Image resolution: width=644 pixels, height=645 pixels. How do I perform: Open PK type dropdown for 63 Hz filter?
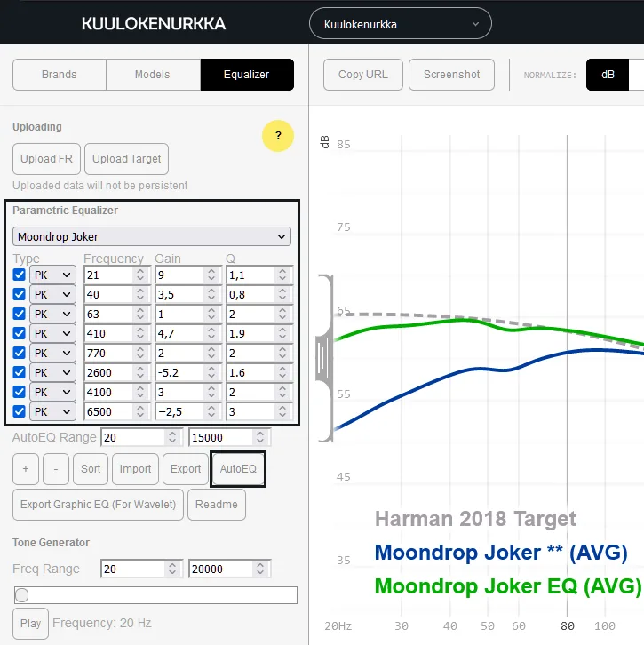(52, 314)
